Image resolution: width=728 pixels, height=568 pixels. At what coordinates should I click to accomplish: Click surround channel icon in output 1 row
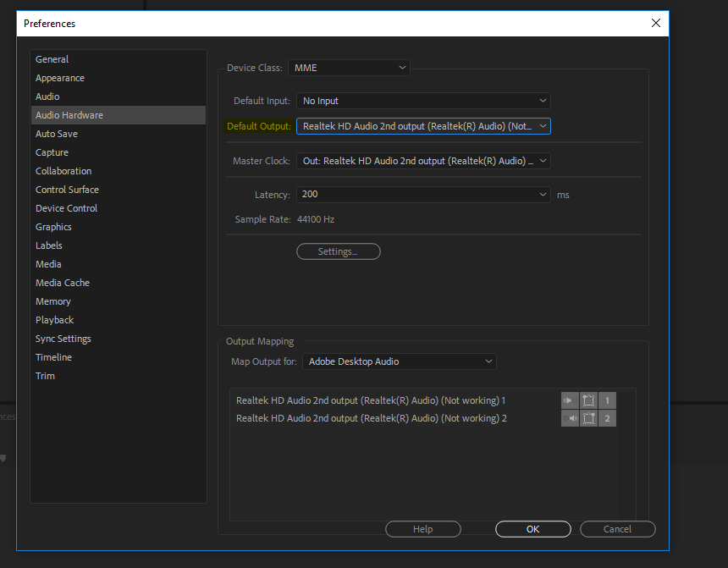588,400
